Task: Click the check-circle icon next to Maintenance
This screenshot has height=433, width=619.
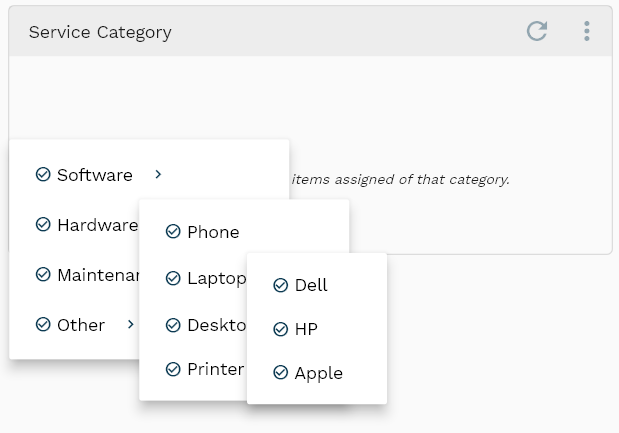Action: 43,274
